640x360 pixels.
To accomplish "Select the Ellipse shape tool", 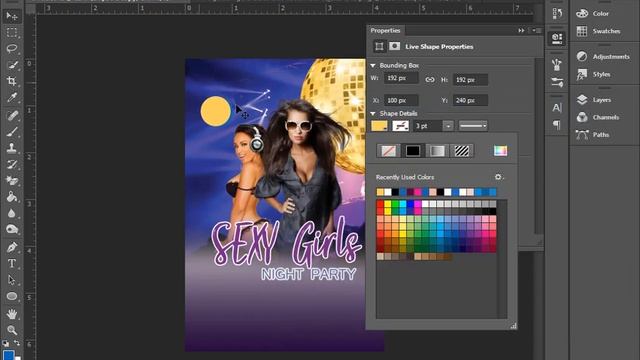I will click(x=11, y=296).
